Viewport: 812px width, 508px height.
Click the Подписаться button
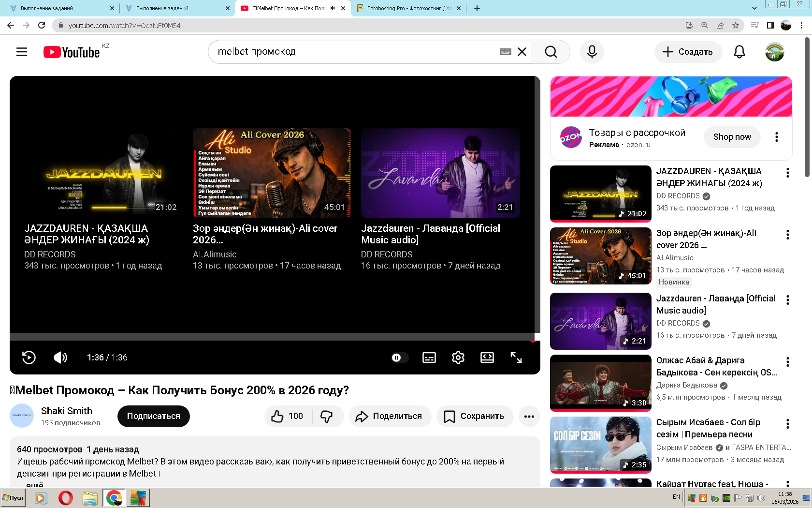(x=153, y=416)
